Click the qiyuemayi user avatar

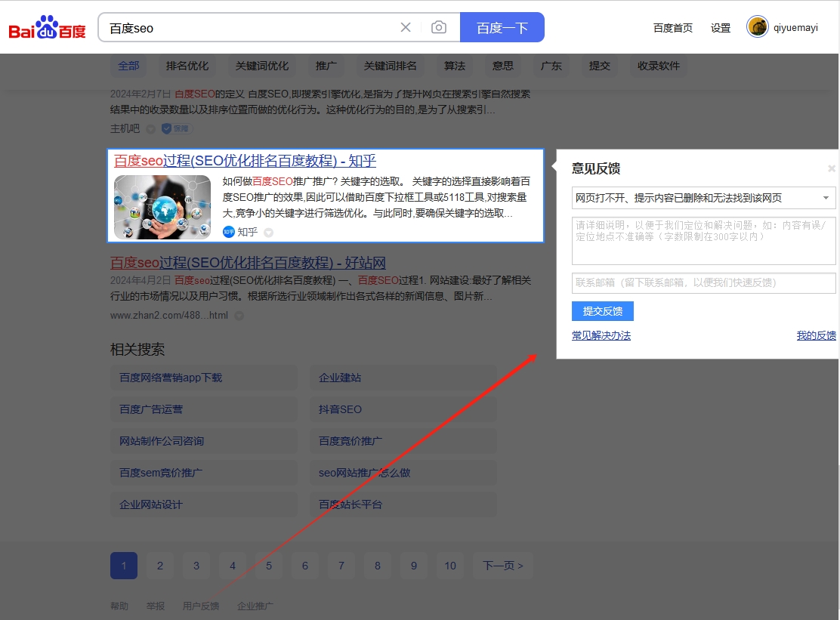[x=758, y=26]
